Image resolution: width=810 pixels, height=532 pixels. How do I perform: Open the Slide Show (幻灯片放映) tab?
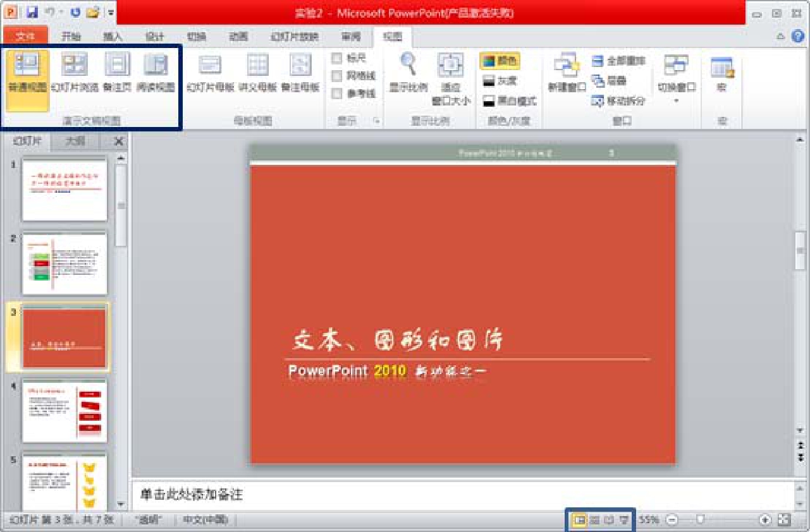coord(295,37)
